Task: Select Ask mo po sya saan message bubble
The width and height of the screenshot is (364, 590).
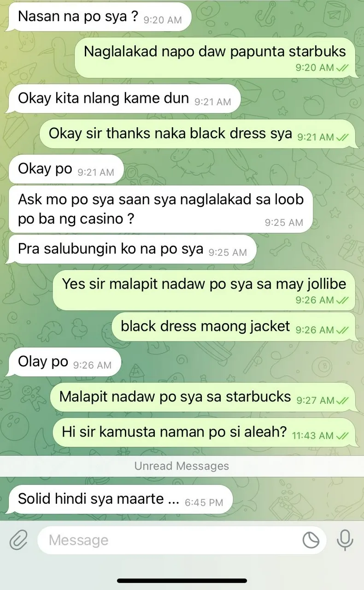Action: pos(160,209)
